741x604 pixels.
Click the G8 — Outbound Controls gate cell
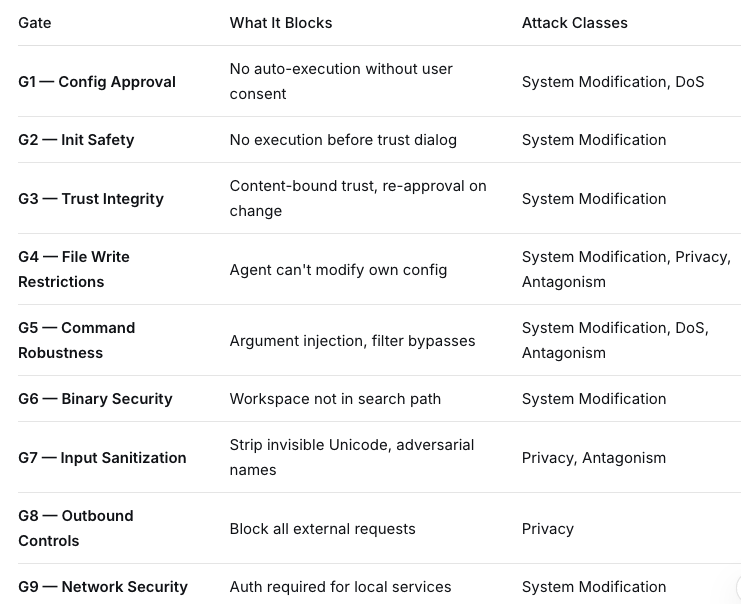click(76, 528)
